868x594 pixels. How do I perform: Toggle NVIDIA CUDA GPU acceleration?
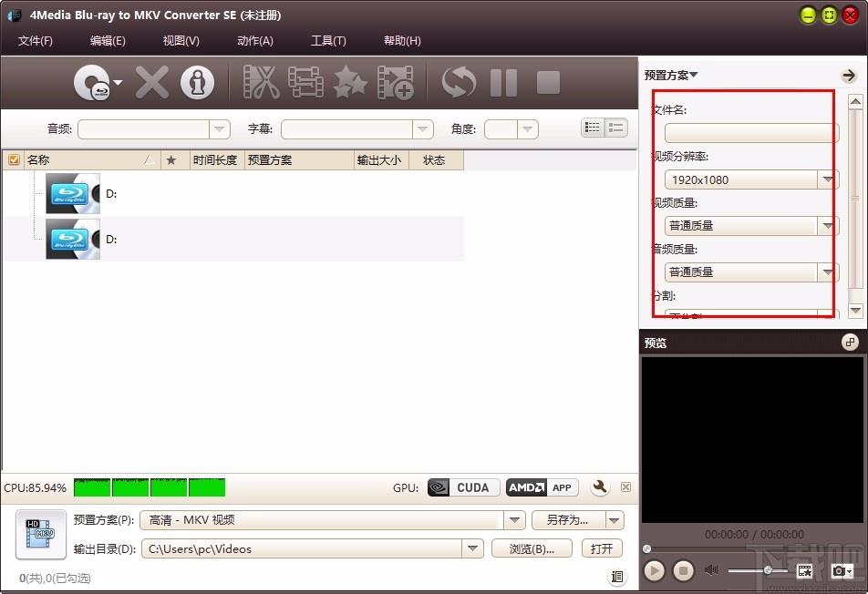[463, 487]
